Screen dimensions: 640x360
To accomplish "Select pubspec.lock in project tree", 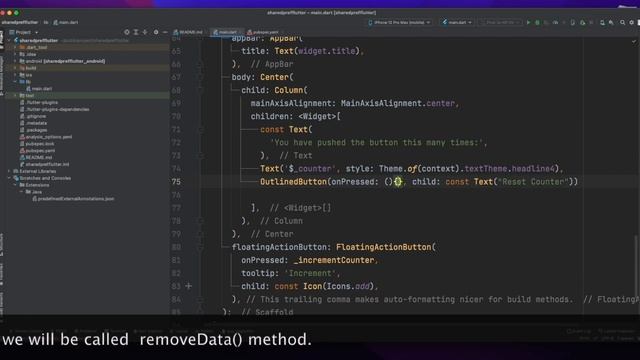I will click(x=37, y=144).
